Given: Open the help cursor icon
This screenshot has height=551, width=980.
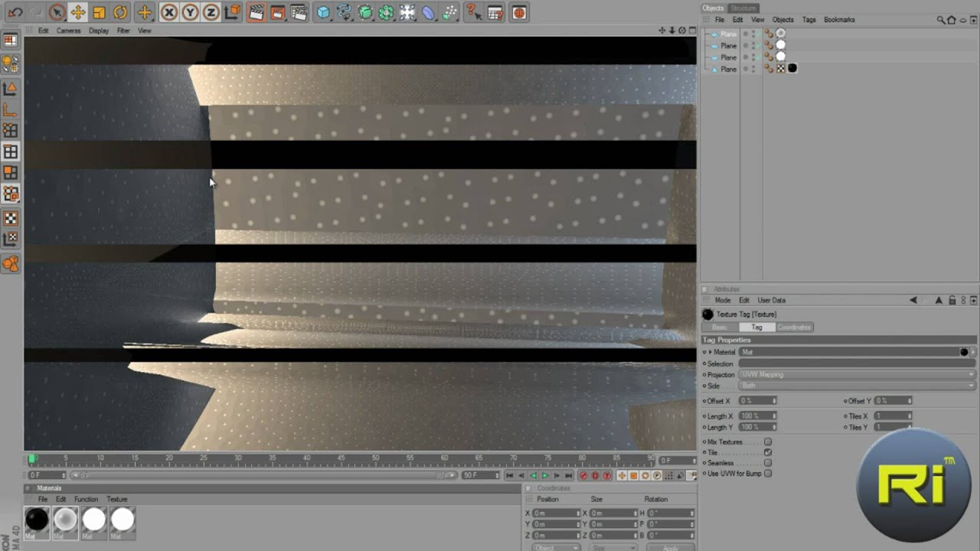Looking at the screenshot, I should click(474, 12).
